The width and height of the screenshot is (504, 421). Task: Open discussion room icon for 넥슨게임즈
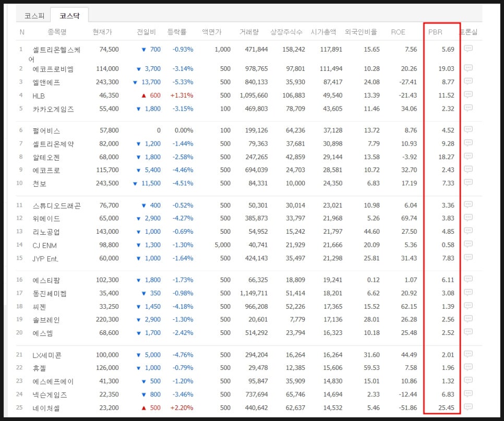pyautogui.click(x=468, y=394)
